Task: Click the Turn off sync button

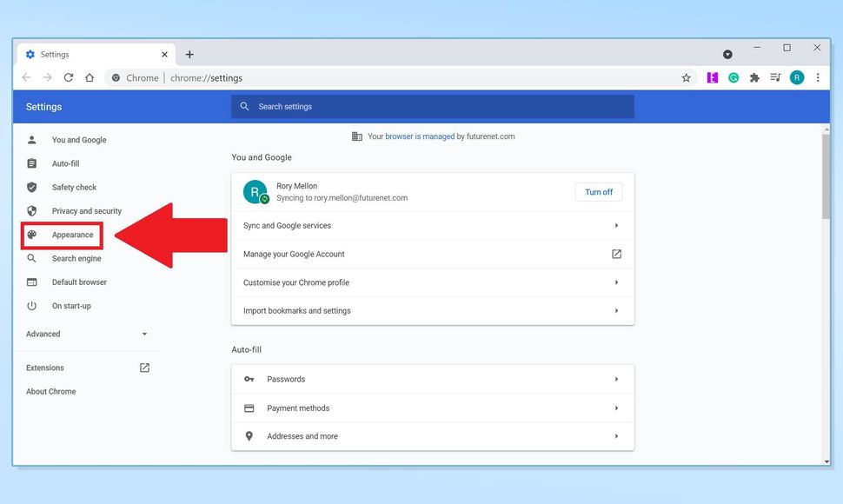Action: pos(598,192)
